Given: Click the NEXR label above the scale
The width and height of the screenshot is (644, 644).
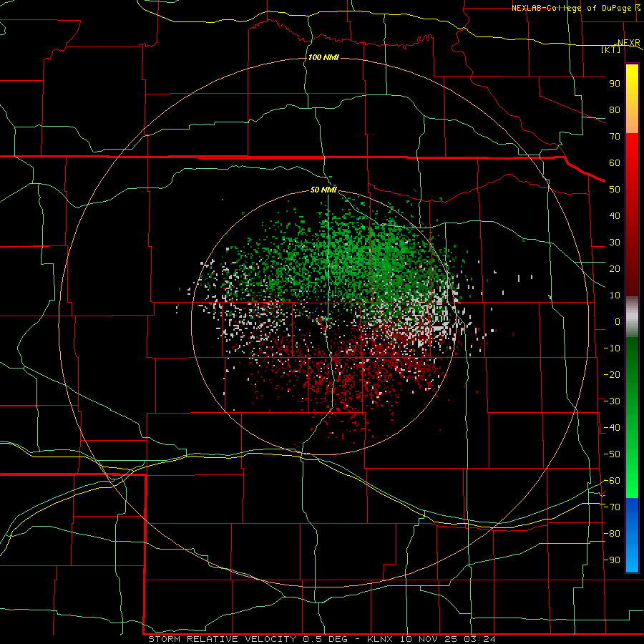Looking at the screenshot, I should click(x=629, y=43).
